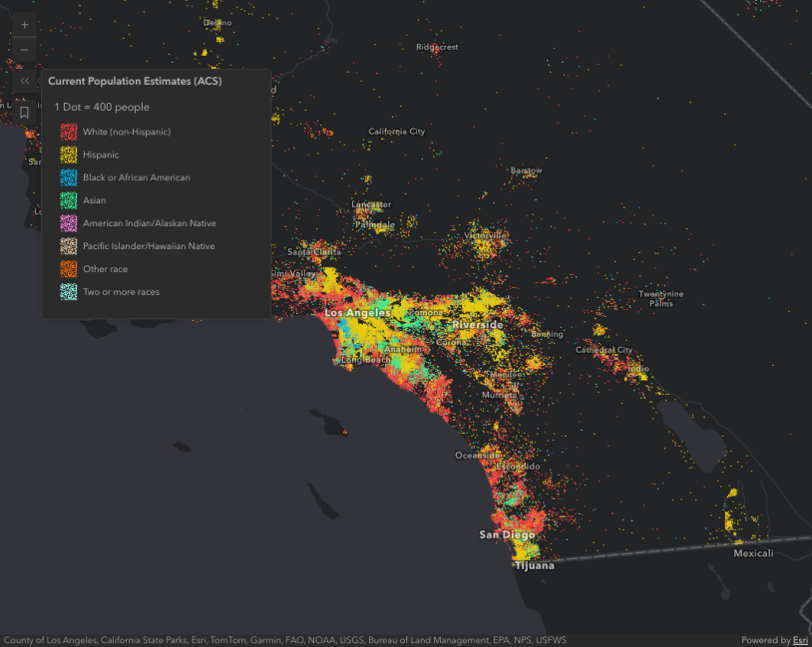Screen dimensions: 812x647
Task: Click the Black or African American swatch
Action: coord(68,177)
